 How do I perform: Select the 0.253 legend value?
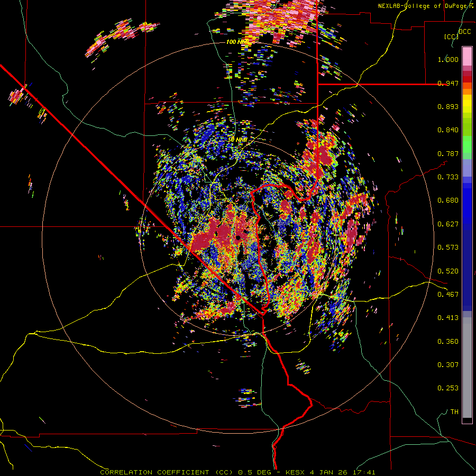coord(448,388)
